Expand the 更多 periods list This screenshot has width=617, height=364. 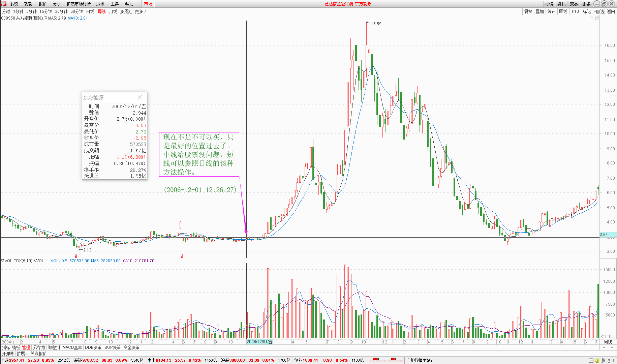[x=140, y=11]
